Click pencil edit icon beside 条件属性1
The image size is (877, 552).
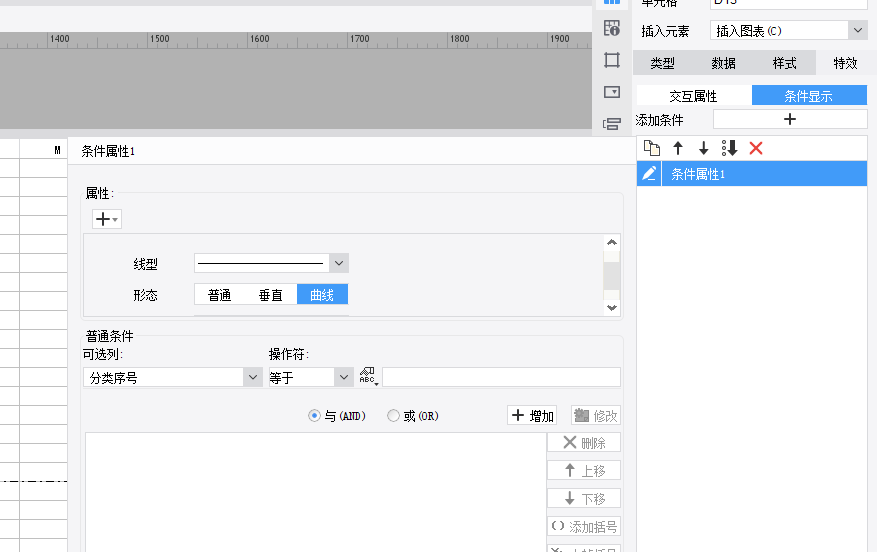(649, 174)
